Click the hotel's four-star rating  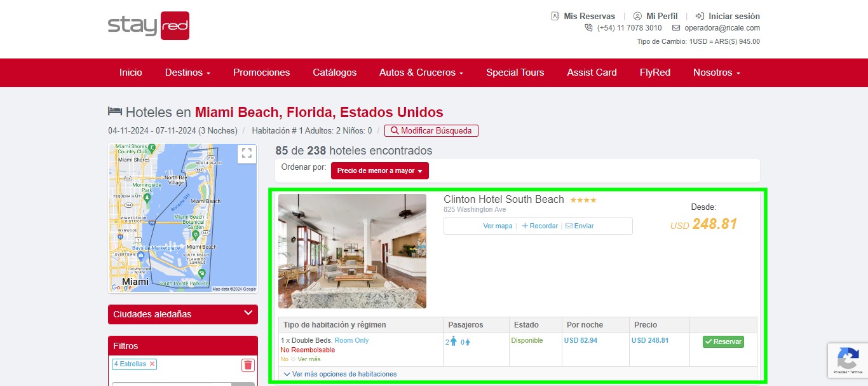[583, 200]
